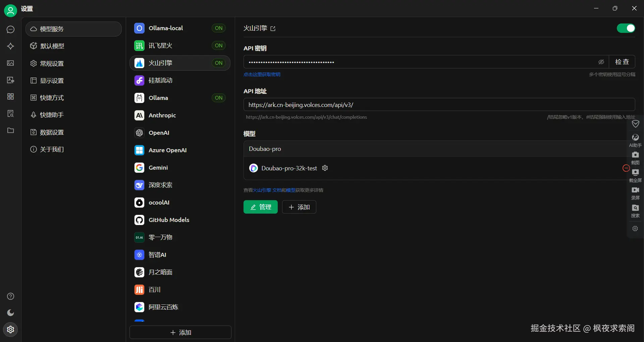
Task: Select 深度求索 provider
Action: (x=180, y=185)
